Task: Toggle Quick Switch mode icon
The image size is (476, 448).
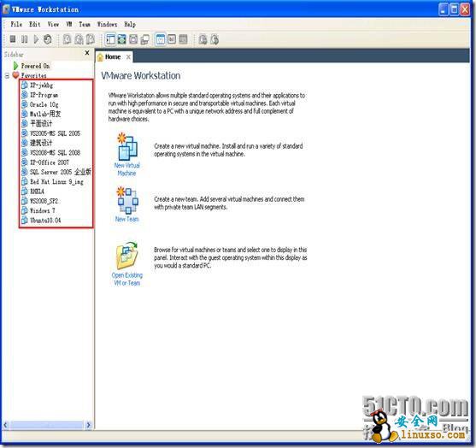Action: (x=122, y=39)
